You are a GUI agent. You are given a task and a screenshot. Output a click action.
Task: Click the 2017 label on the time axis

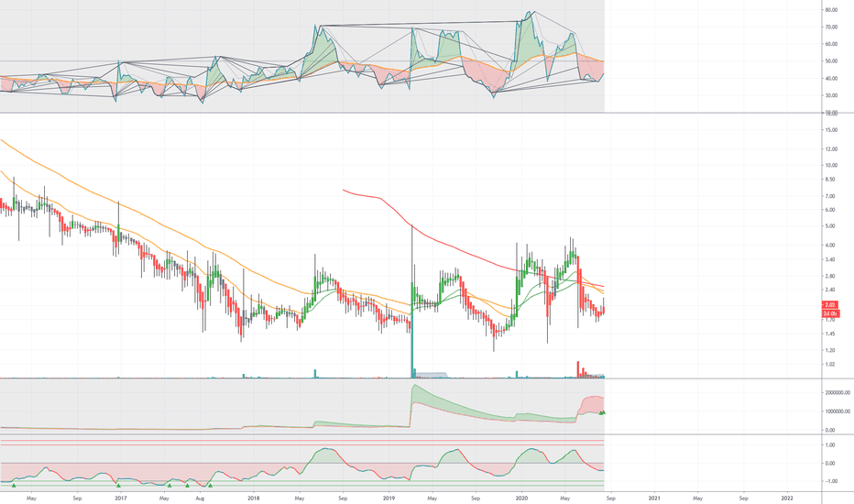[121, 498]
